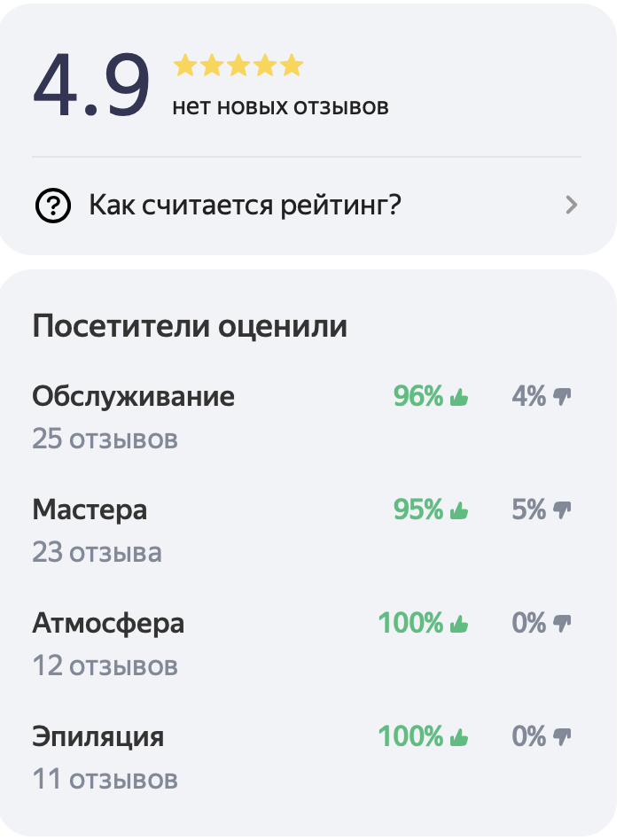This screenshot has height=840, width=624.
Task: Click the yellow five-star rating row
Action: point(238,66)
